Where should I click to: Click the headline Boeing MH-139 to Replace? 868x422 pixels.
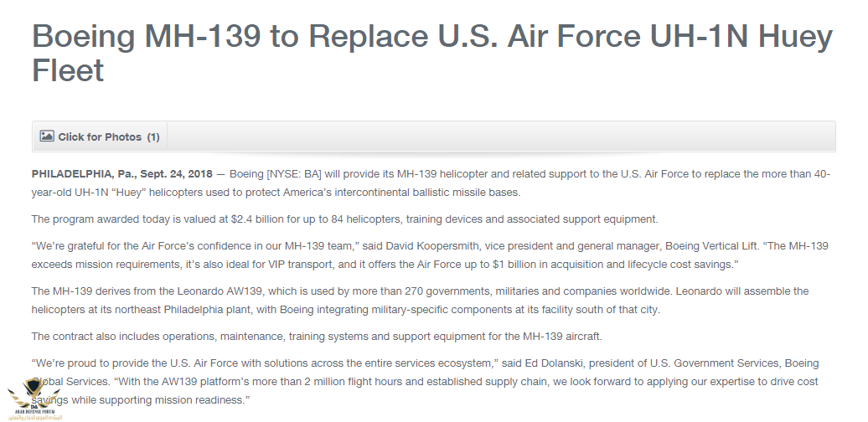pos(231,36)
